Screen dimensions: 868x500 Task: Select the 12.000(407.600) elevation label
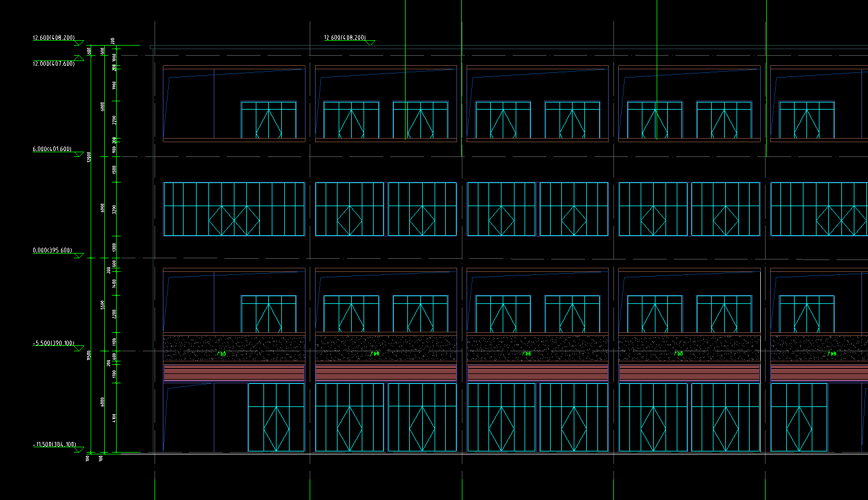click(54, 63)
